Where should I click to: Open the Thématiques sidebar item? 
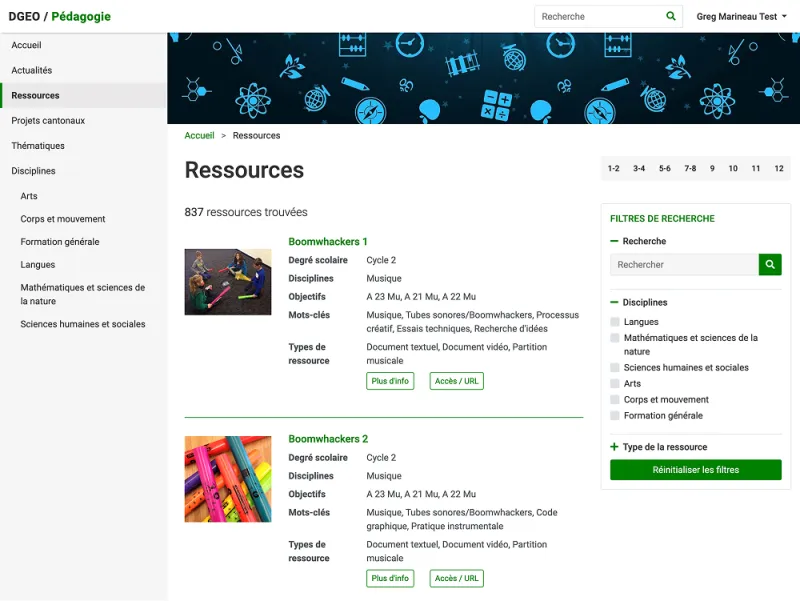[x=38, y=145]
